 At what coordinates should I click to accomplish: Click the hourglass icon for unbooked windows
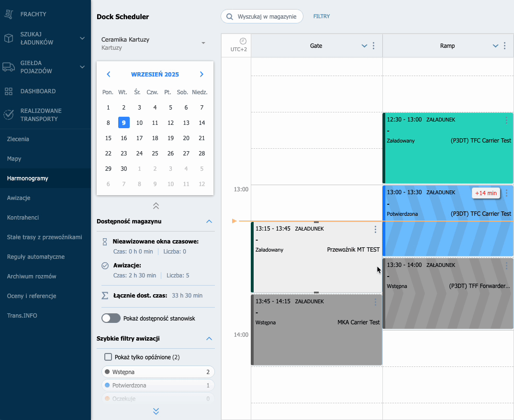pyautogui.click(x=105, y=242)
